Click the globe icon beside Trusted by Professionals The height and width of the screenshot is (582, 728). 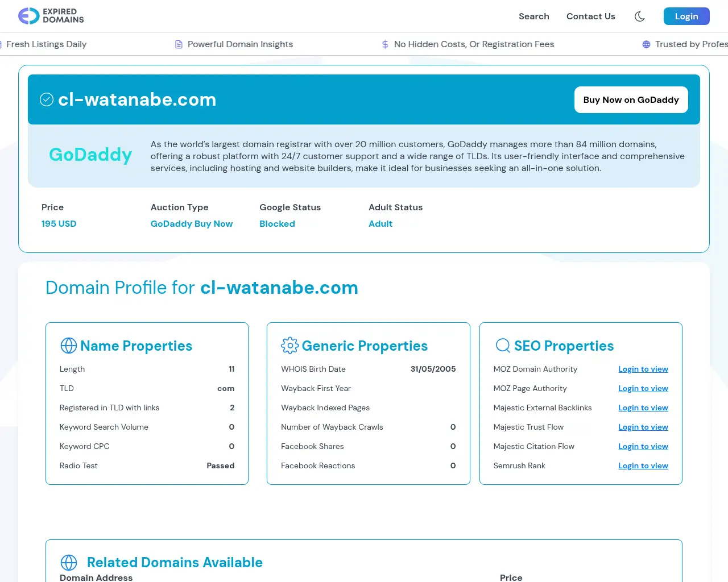tap(646, 44)
